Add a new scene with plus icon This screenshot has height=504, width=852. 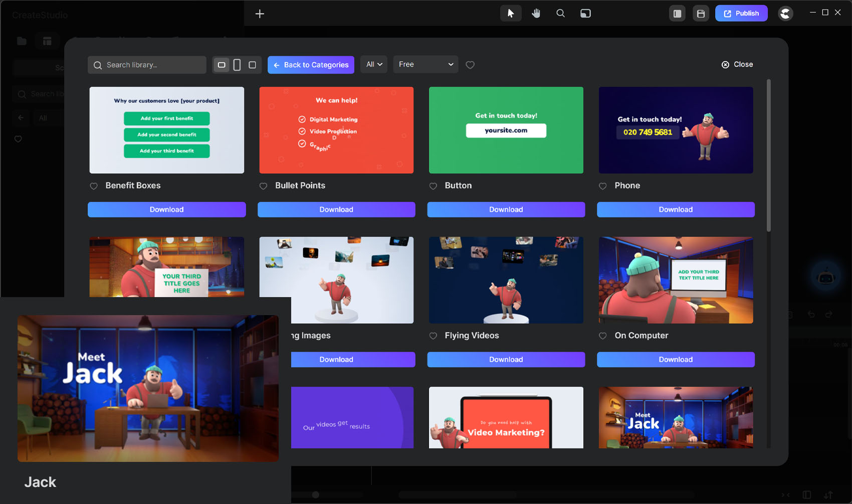click(x=260, y=14)
